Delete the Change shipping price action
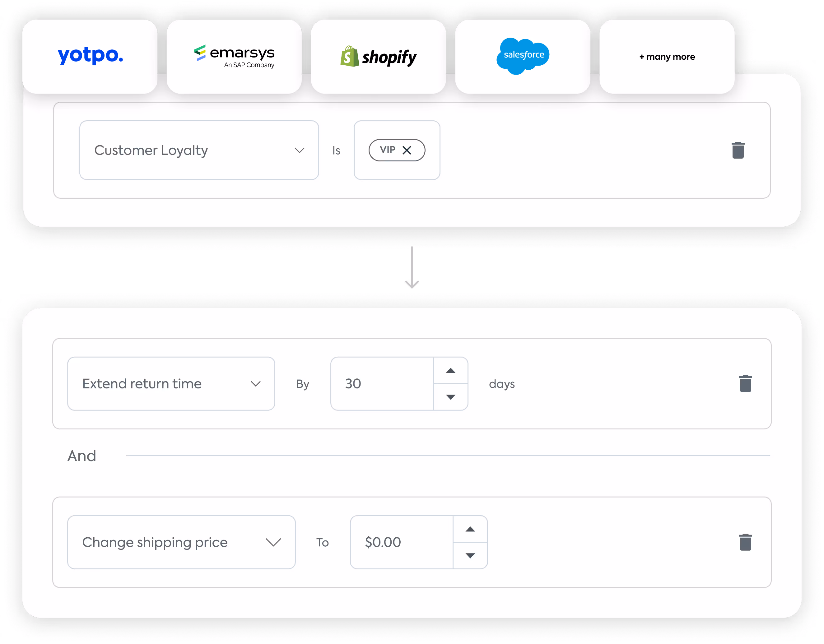The width and height of the screenshot is (824, 644). [x=746, y=542]
